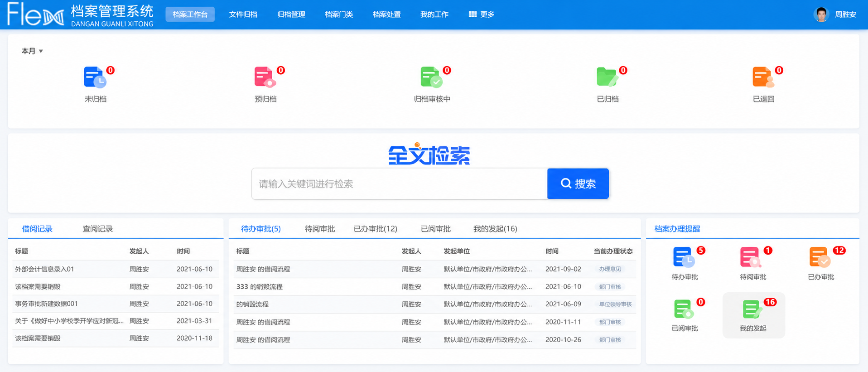Click the Flex logo in the header

pyautogui.click(x=35, y=14)
